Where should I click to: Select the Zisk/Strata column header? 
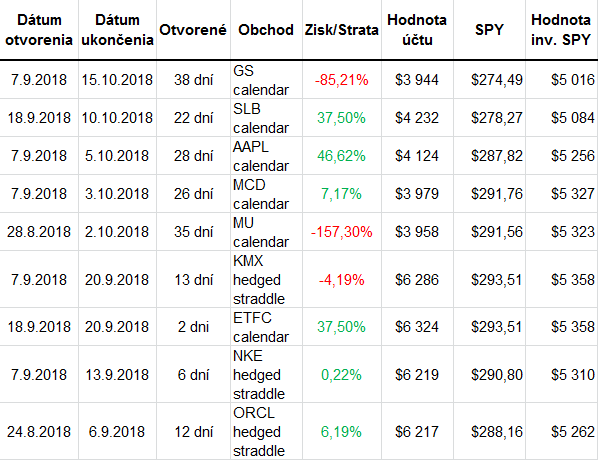pos(342,30)
